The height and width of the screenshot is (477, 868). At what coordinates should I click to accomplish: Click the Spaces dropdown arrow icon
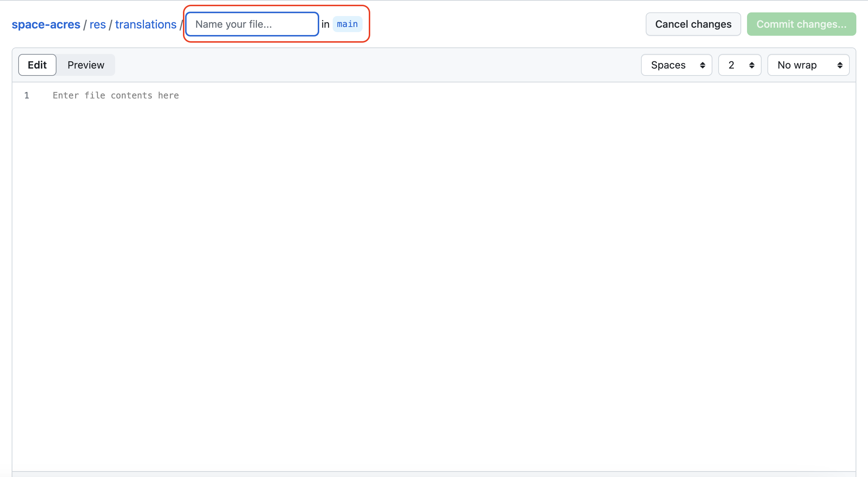click(703, 65)
